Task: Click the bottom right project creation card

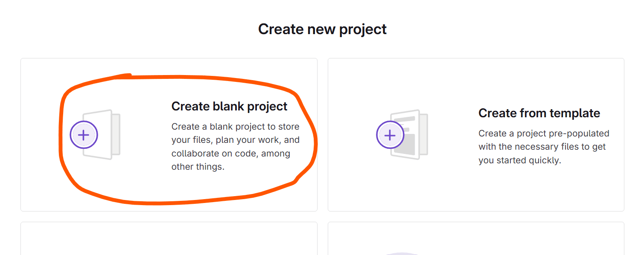Action: (476, 239)
